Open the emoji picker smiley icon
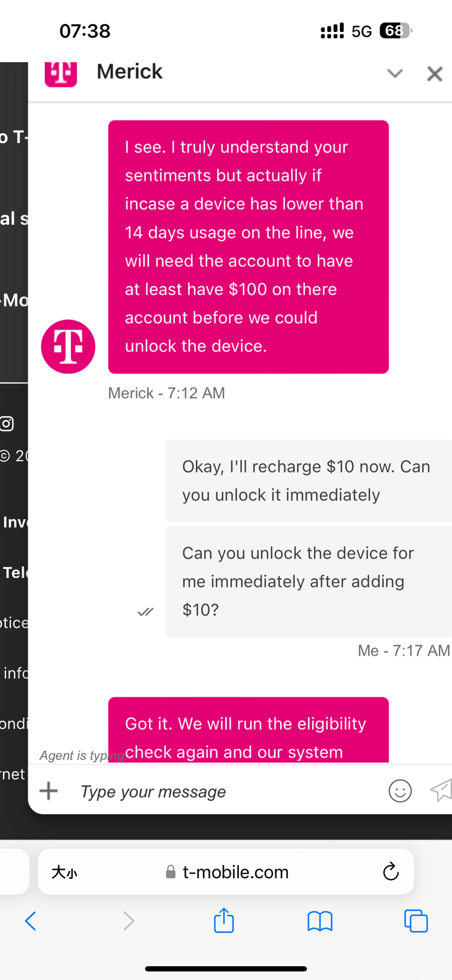Image resolution: width=452 pixels, height=980 pixels. coord(400,791)
